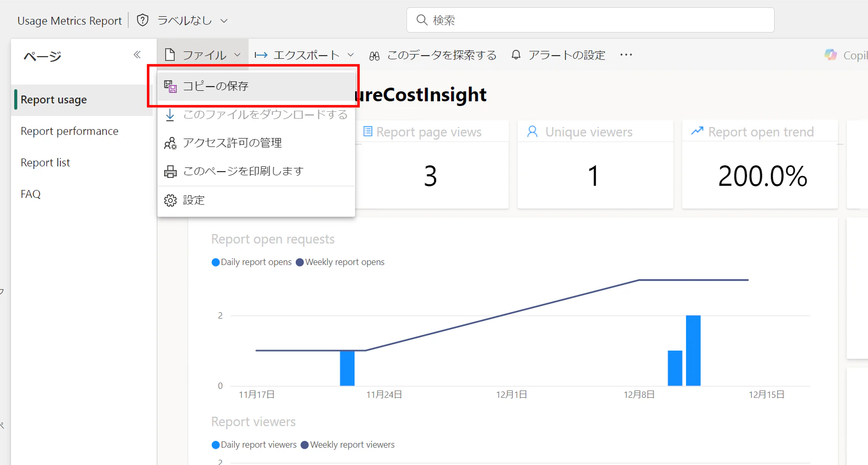Click the 設定 gear icon
This screenshot has height=465, width=868.
pos(170,200)
